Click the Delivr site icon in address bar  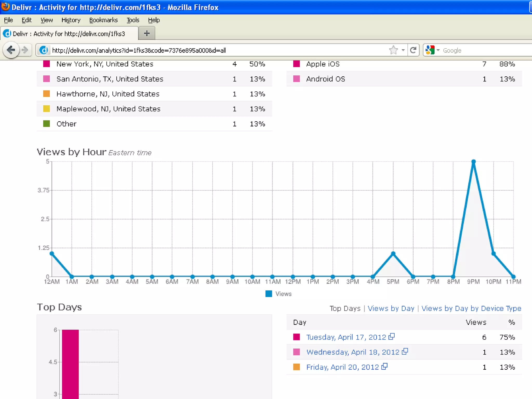point(44,50)
